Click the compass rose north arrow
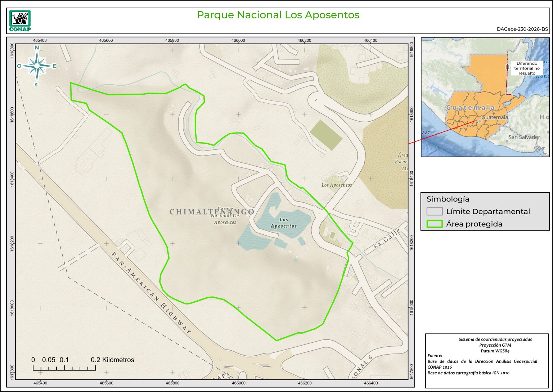The height and width of the screenshot is (392, 553). pyautogui.click(x=37, y=66)
